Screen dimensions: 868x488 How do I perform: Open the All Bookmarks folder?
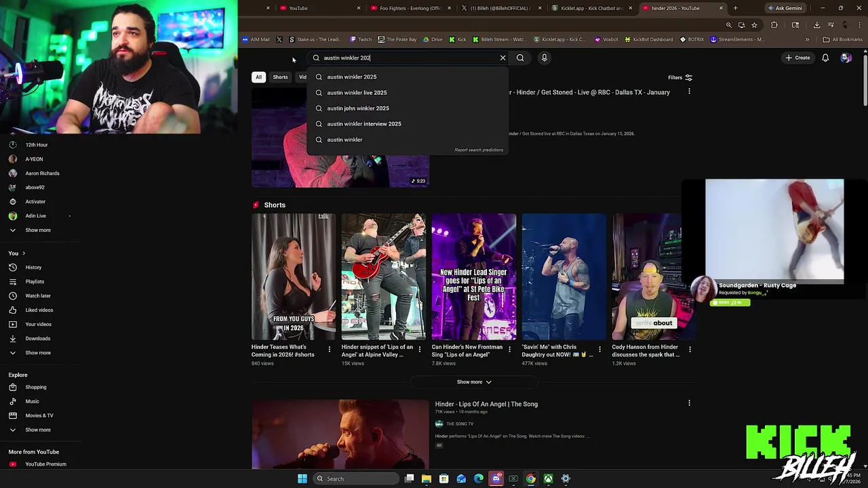tap(842, 39)
